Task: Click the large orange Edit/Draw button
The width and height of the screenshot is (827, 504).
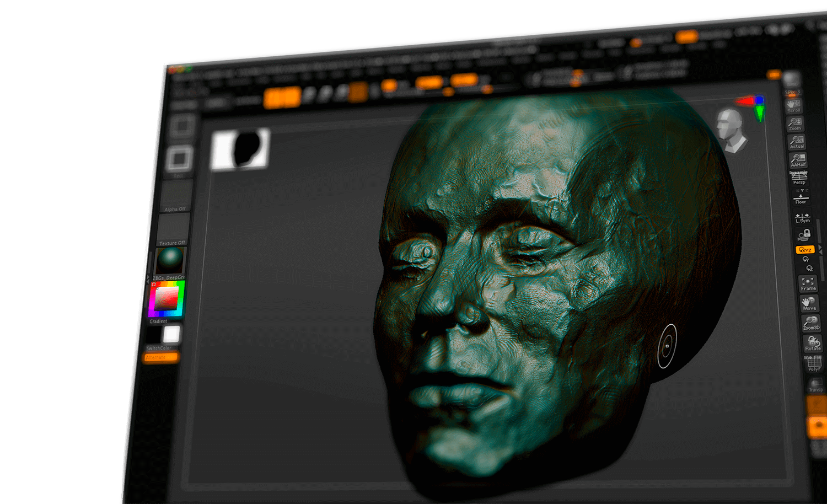Action: (282, 98)
